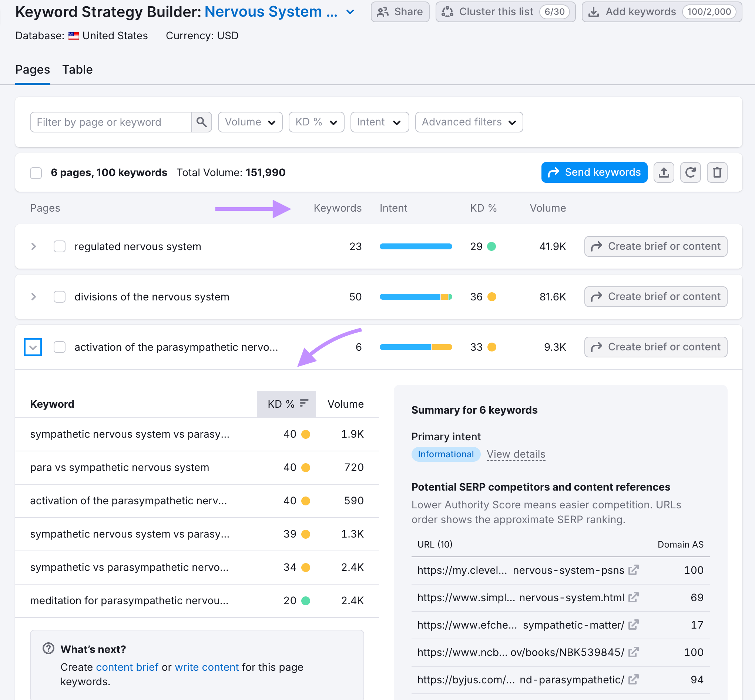The width and height of the screenshot is (755, 700).
Task: Collapse the activation of the parasympathetic row
Action: click(x=33, y=347)
